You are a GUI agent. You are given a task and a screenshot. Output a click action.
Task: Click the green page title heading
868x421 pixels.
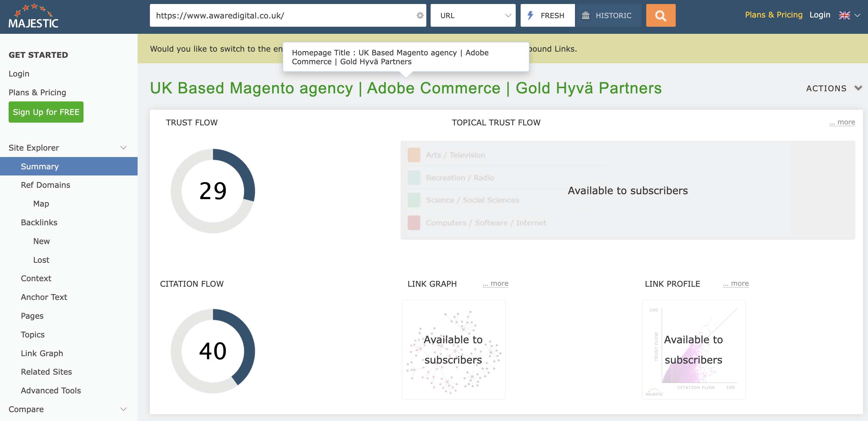point(406,88)
